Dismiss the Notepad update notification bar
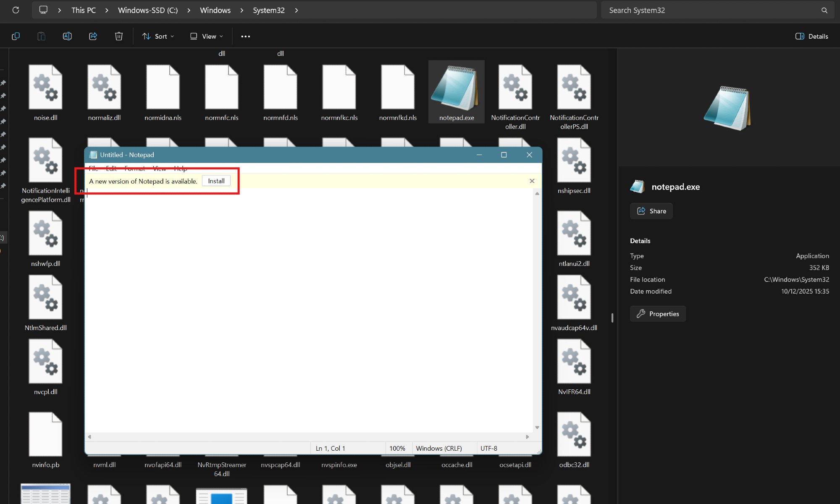This screenshot has height=504, width=840. coord(532,181)
